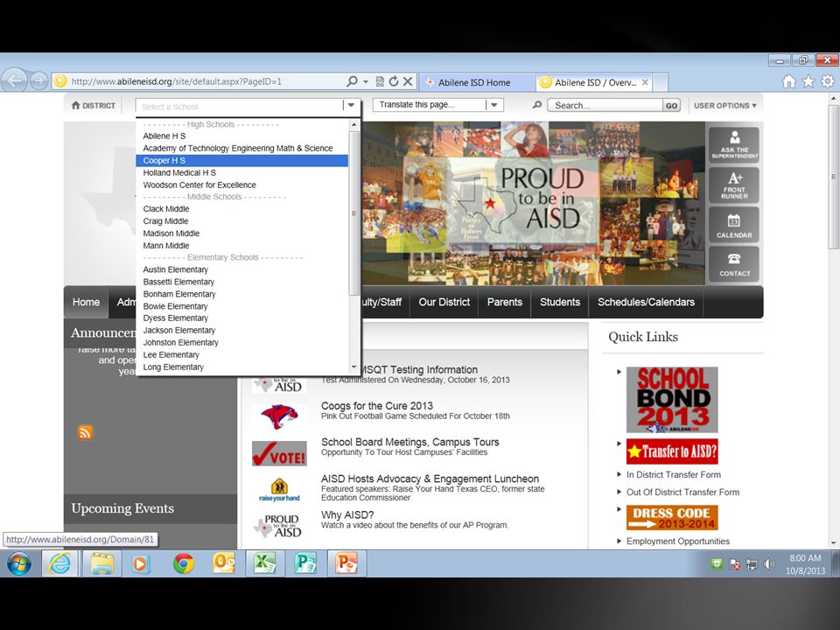Viewport: 840px width, 630px height.
Task: Open the Contact phone icon button
Action: click(x=734, y=264)
